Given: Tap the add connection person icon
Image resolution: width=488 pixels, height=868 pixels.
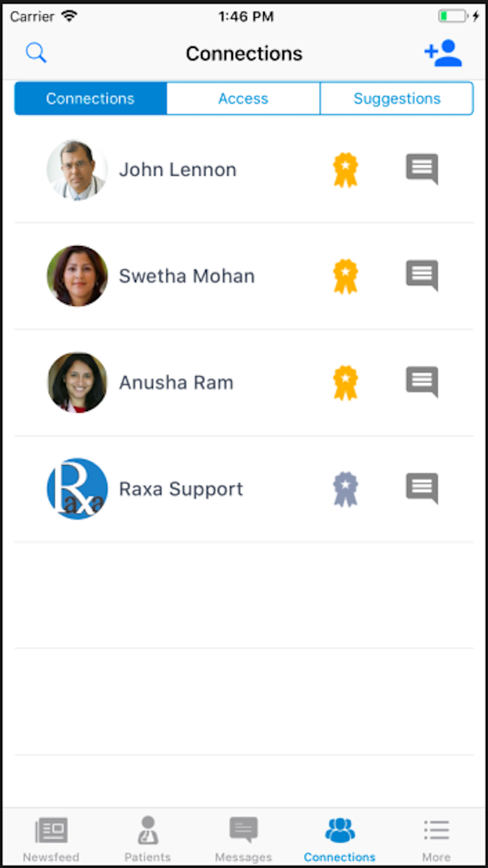Looking at the screenshot, I should coord(443,53).
